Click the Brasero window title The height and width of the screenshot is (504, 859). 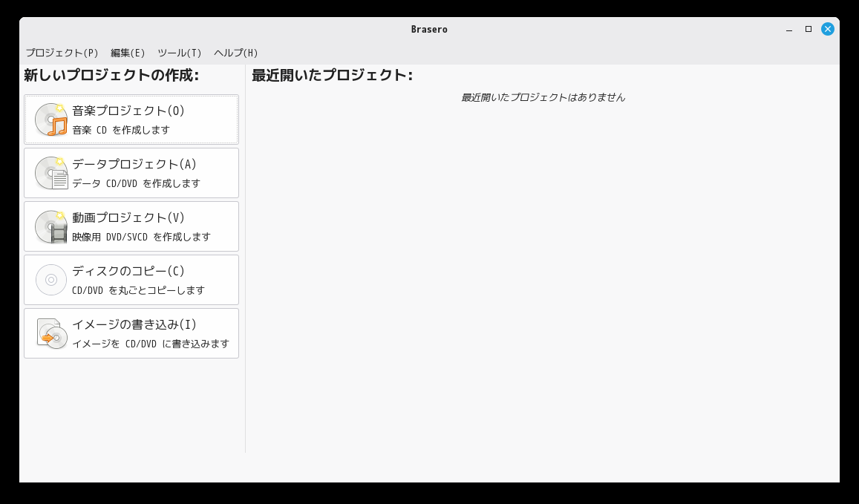point(429,30)
